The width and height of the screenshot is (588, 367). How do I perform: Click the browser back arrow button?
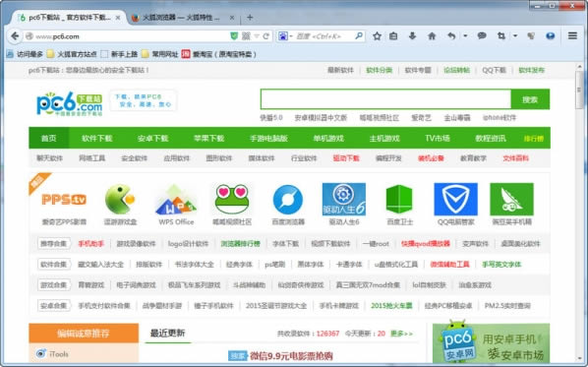coord(15,36)
